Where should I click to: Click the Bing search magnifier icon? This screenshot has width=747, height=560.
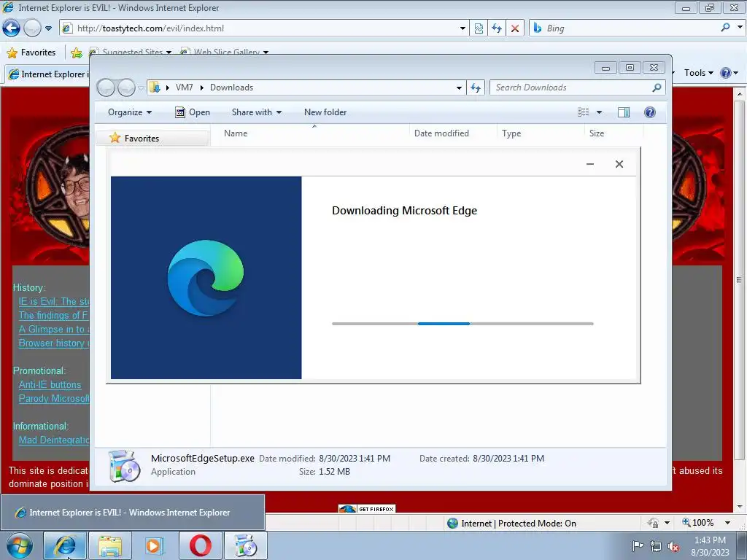[x=725, y=28]
